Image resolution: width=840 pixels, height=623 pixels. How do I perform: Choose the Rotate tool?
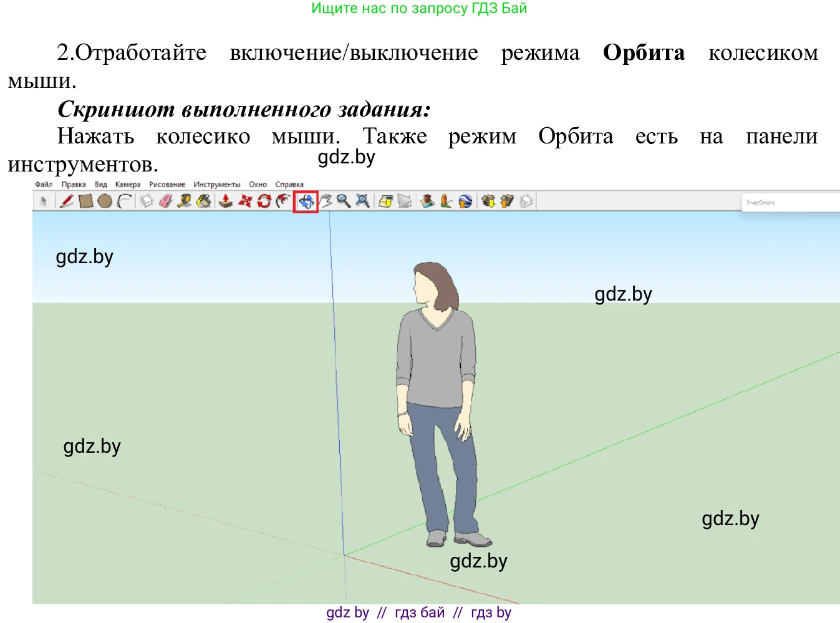[264, 201]
